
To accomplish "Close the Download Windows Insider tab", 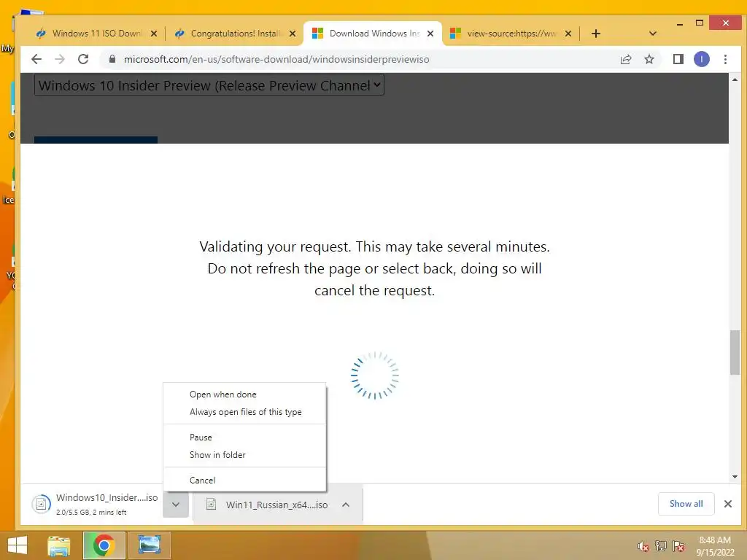I will point(430,34).
